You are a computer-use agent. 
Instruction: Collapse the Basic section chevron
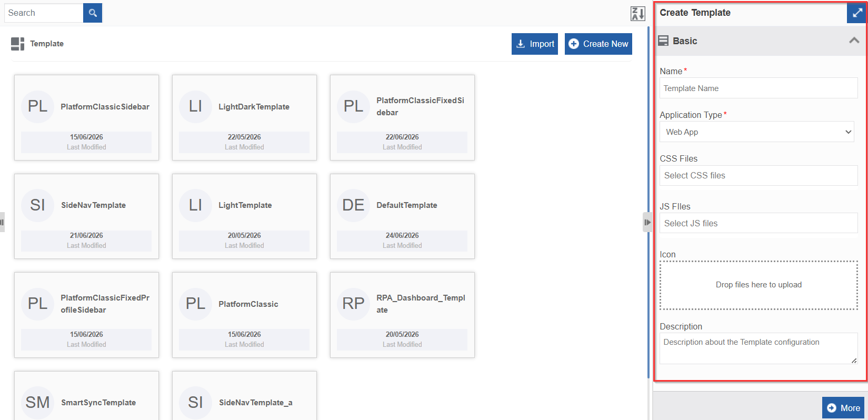[x=854, y=41]
